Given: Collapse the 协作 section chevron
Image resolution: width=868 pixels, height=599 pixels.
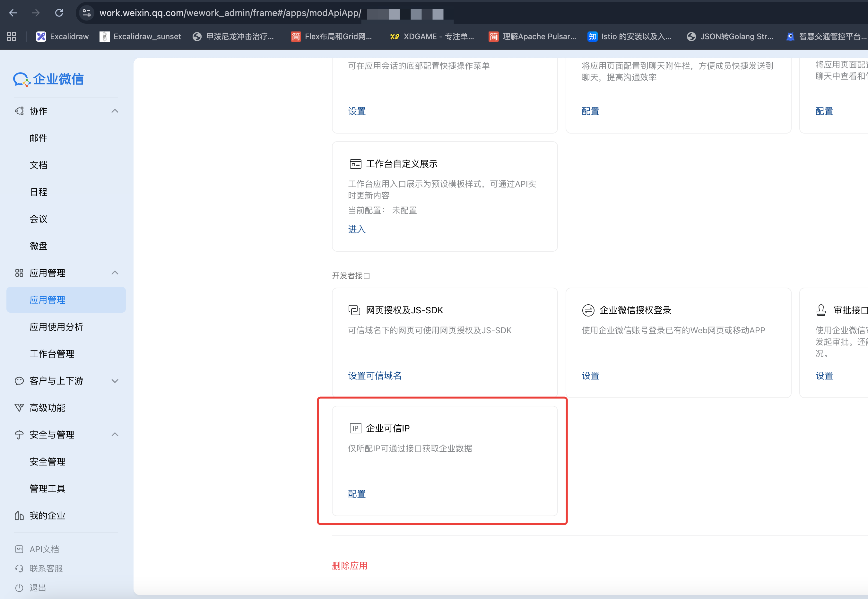Looking at the screenshot, I should pyautogui.click(x=115, y=111).
